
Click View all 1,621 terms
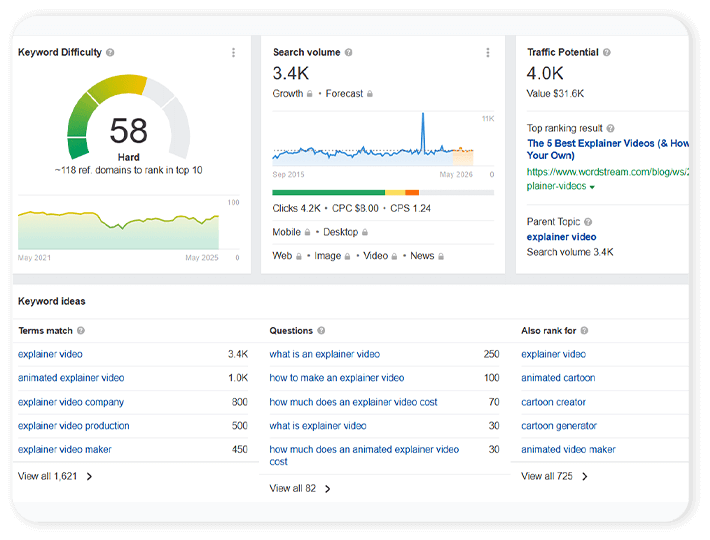[x=48, y=476]
